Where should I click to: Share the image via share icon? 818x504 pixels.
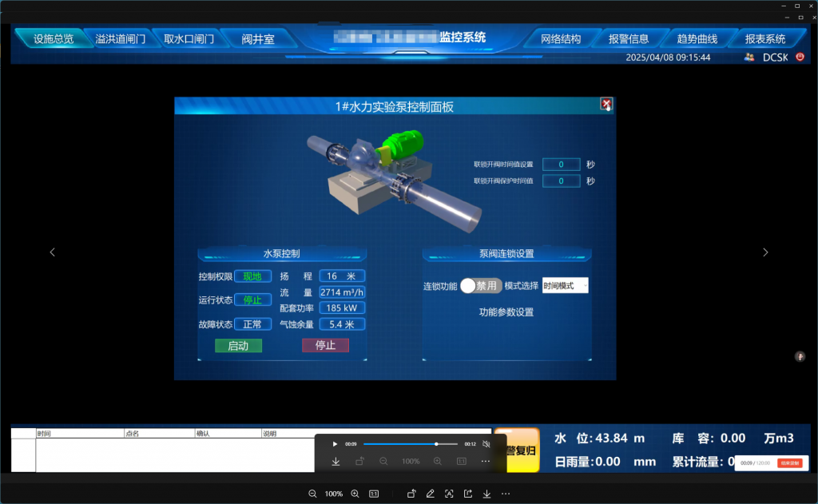click(x=468, y=494)
